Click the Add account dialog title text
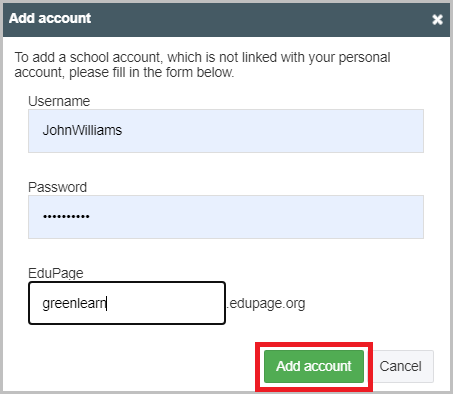 (50, 18)
